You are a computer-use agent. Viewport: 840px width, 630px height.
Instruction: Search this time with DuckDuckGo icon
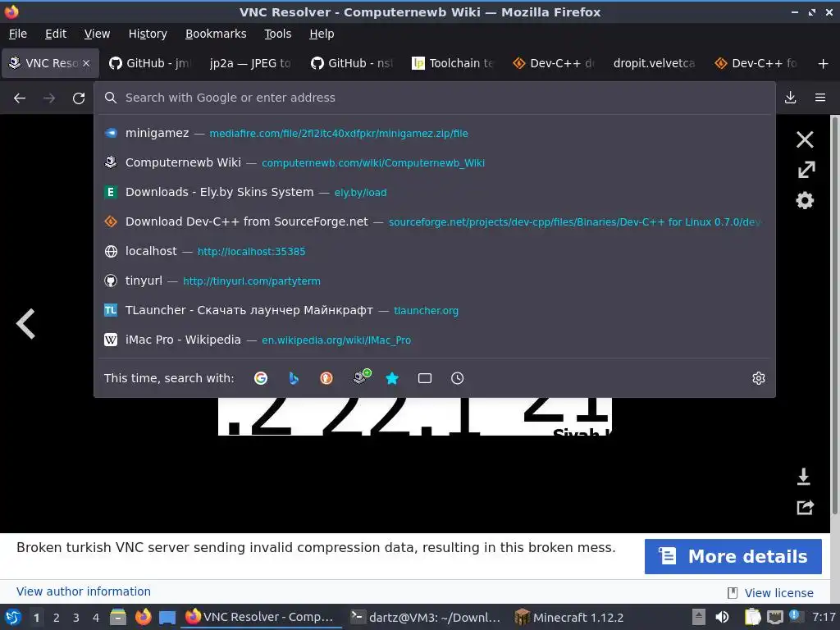326,378
